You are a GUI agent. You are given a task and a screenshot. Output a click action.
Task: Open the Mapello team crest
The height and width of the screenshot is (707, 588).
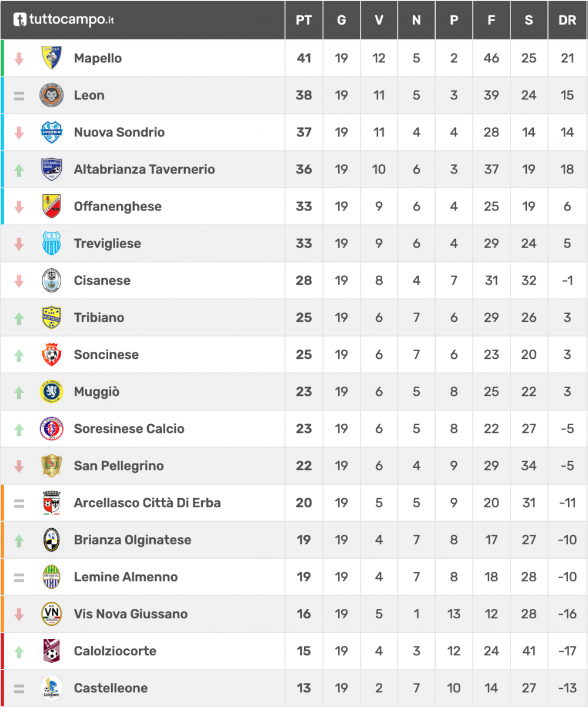tap(52, 58)
